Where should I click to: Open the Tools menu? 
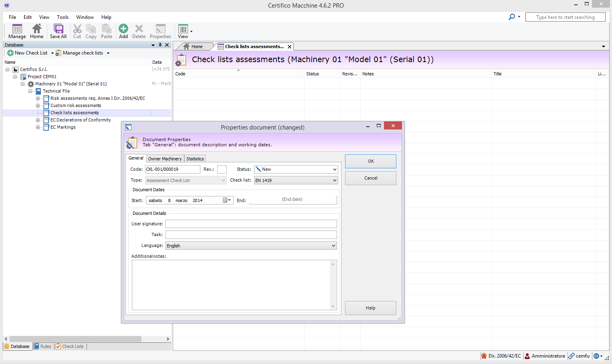coord(63,17)
